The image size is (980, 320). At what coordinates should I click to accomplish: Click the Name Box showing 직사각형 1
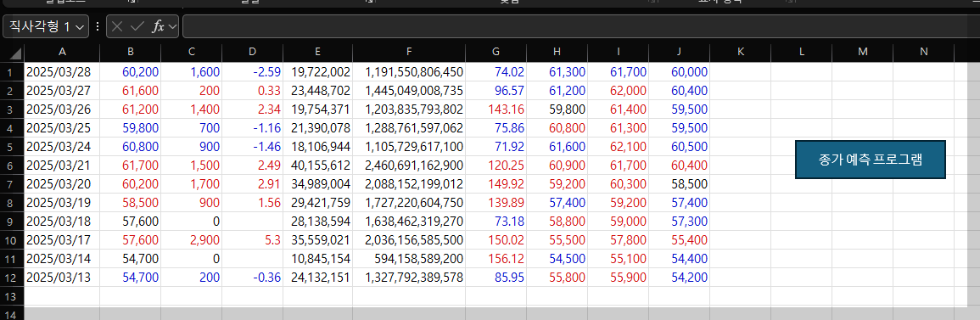(x=46, y=26)
